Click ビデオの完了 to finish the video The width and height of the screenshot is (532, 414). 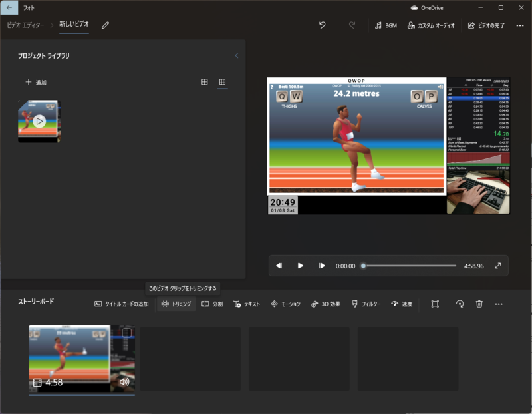486,25
